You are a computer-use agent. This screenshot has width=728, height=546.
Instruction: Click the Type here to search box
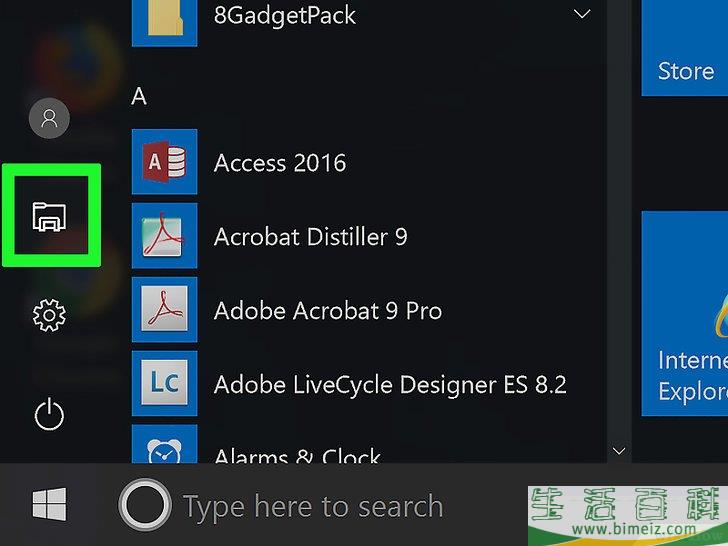point(313,506)
